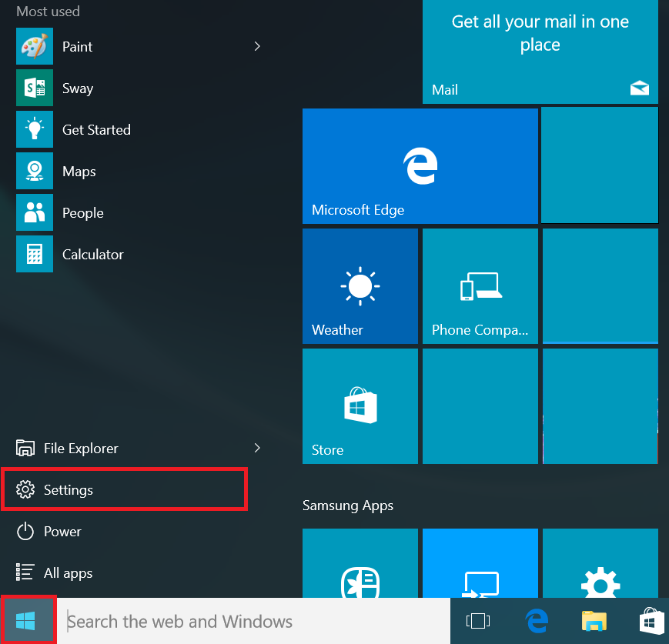Launch Edge from the taskbar
This screenshot has height=644, width=669.
pos(537,621)
